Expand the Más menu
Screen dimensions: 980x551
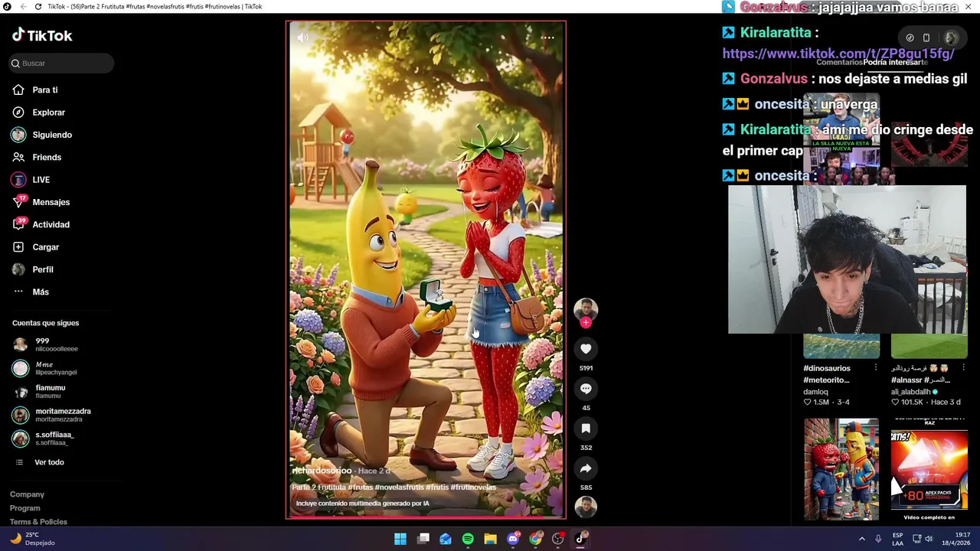31,292
